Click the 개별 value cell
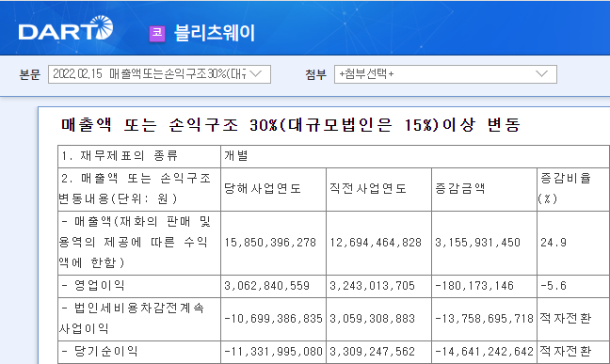The height and width of the screenshot is (364, 610). click(415, 156)
